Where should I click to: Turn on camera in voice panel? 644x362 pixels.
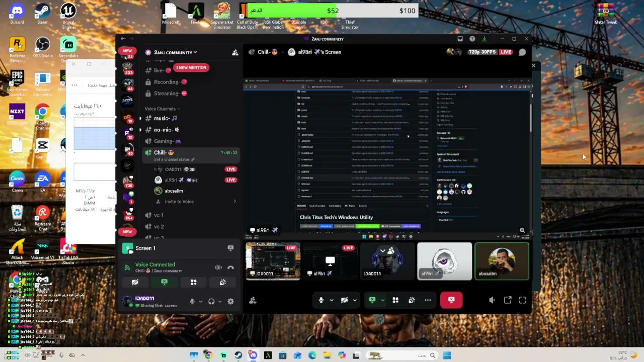135,282
